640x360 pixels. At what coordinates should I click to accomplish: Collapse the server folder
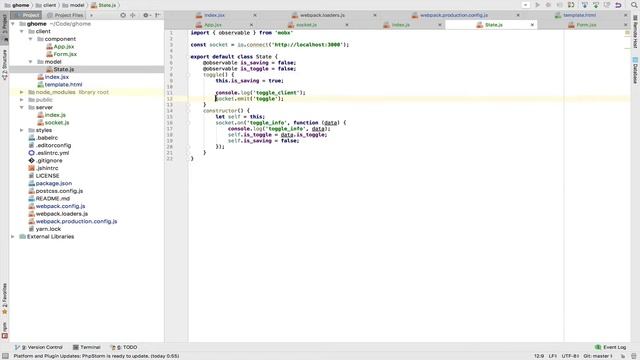[x=22, y=107]
